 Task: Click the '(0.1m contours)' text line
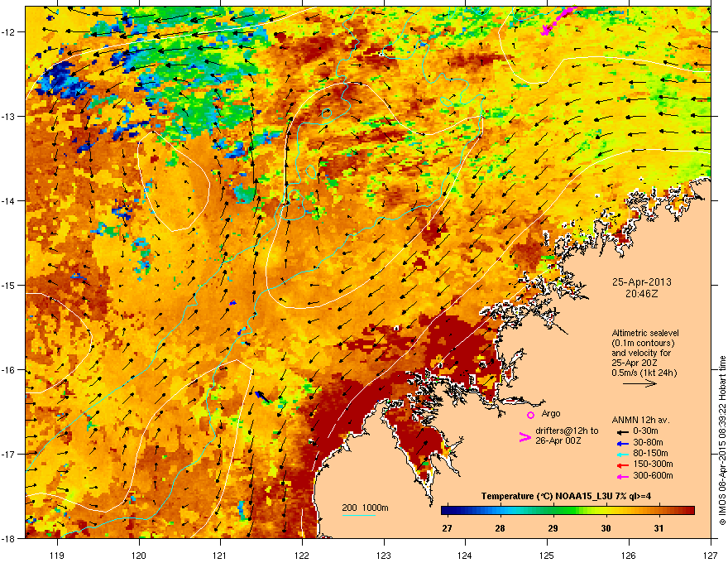click(x=643, y=344)
